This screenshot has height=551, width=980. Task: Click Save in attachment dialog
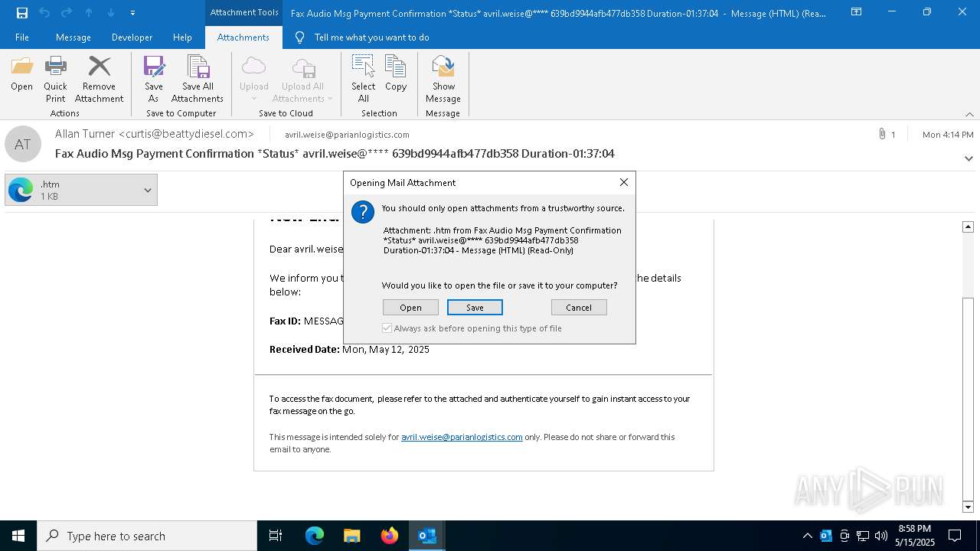coord(475,307)
